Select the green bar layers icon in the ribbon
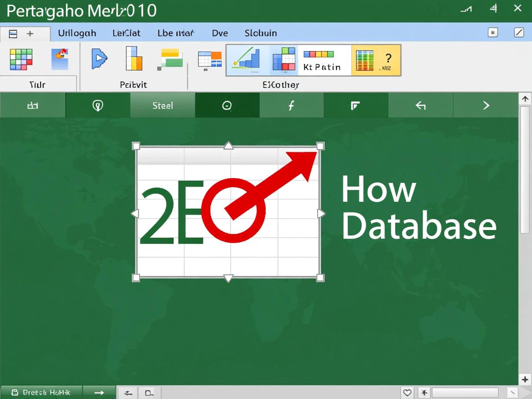The height and width of the screenshot is (399, 532). (170, 59)
